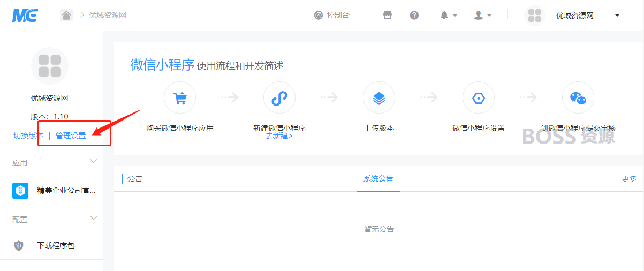Open the 控制台 console link
The width and height of the screenshot is (644, 271).
[338, 15]
